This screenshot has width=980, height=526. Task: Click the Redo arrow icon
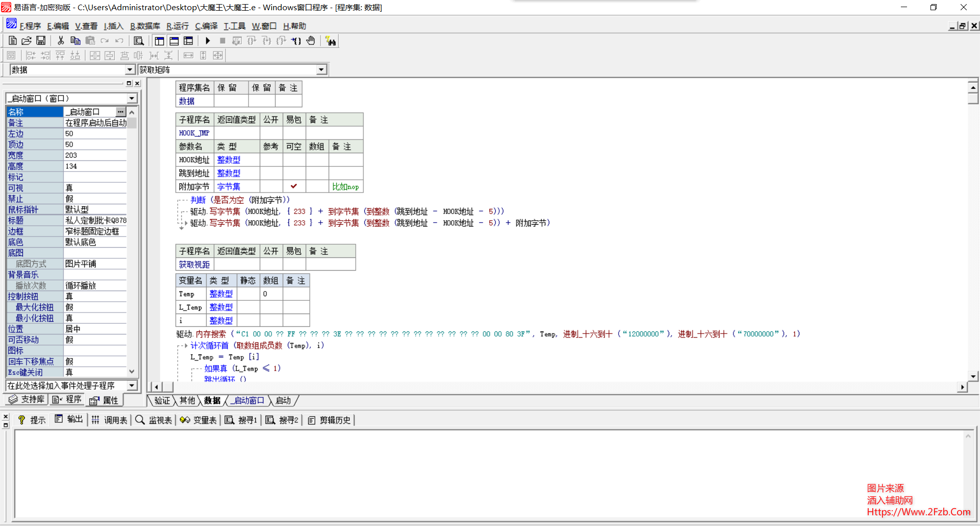pos(105,41)
